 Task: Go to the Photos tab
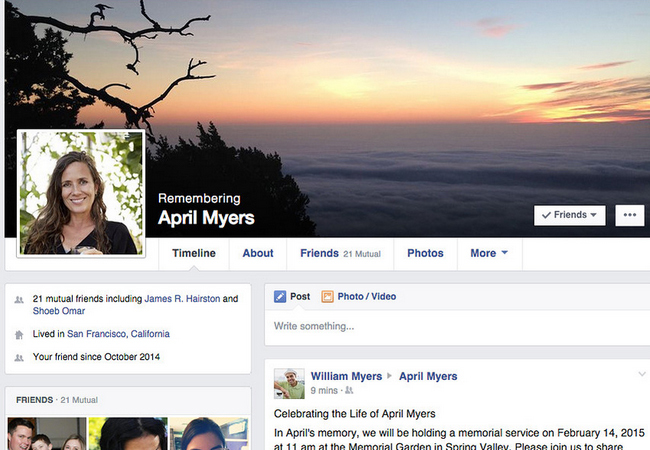click(425, 253)
